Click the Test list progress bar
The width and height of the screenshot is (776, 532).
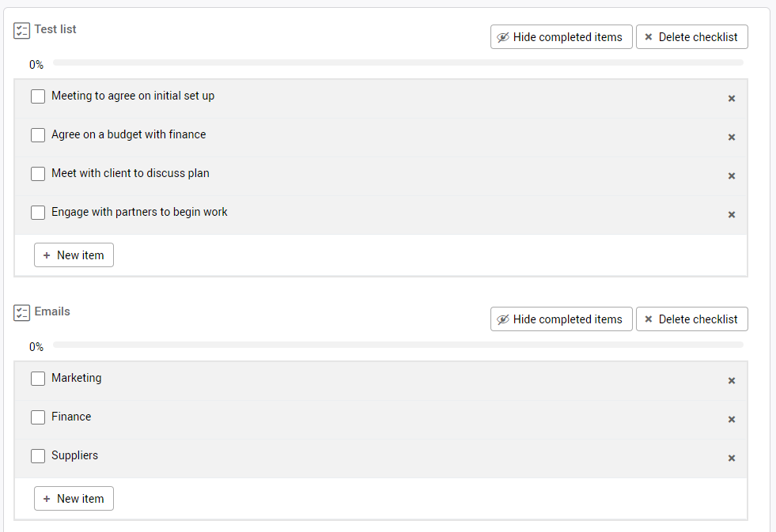point(398,62)
